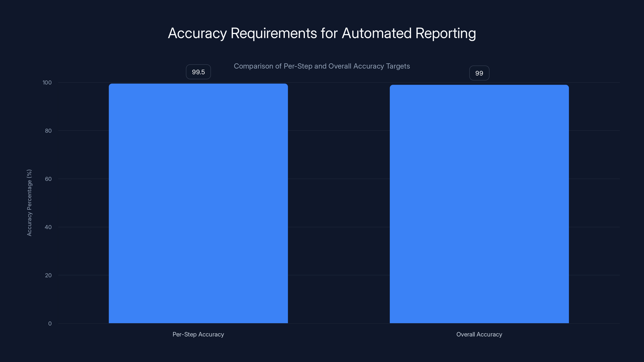Select the Per-Step Accuracy axis label
The width and height of the screenshot is (644, 362).
click(x=198, y=334)
